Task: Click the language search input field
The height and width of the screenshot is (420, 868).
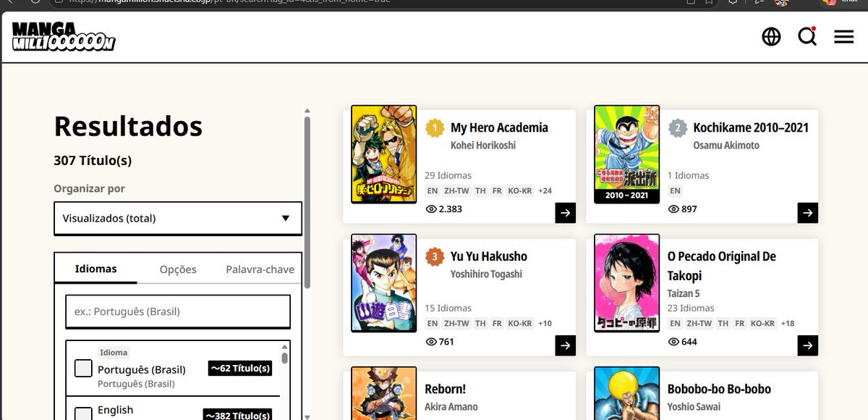Action: 178,311
